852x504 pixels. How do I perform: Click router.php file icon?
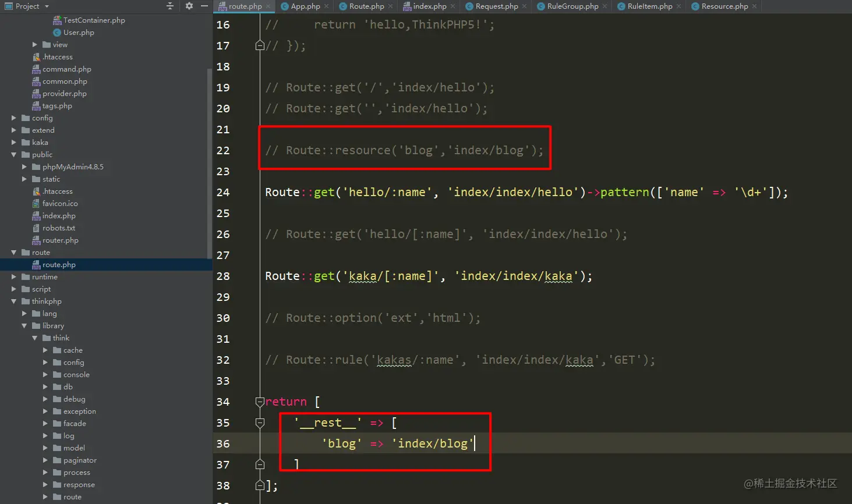point(36,240)
